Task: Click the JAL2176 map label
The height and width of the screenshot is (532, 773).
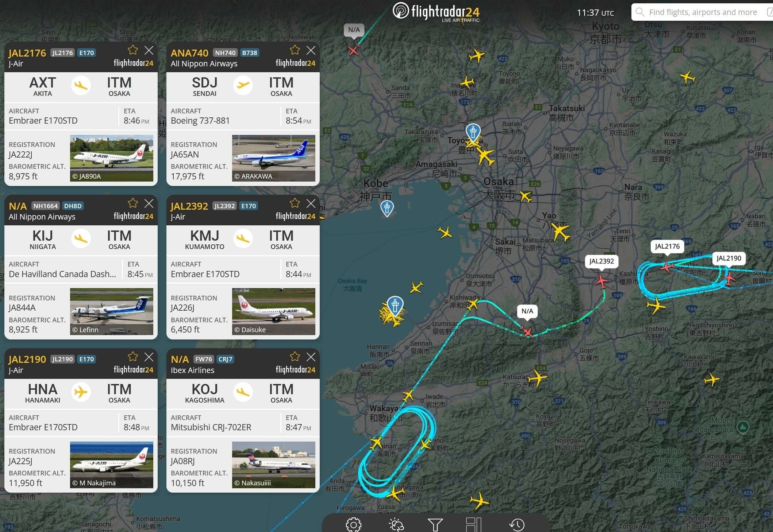Action: pos(667,246)
